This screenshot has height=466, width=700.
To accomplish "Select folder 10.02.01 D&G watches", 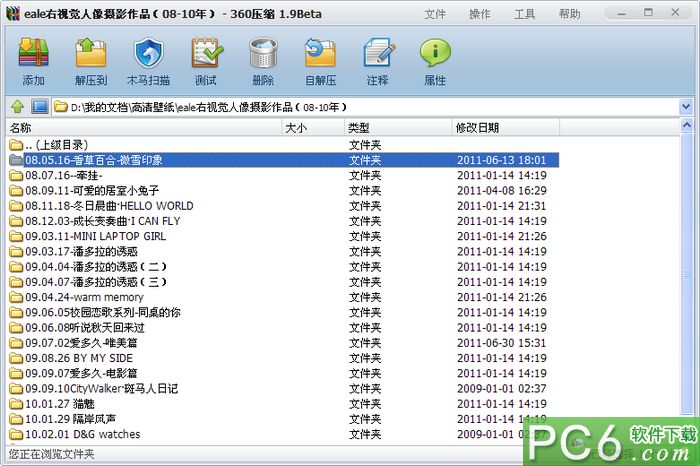I will [283, 434].
